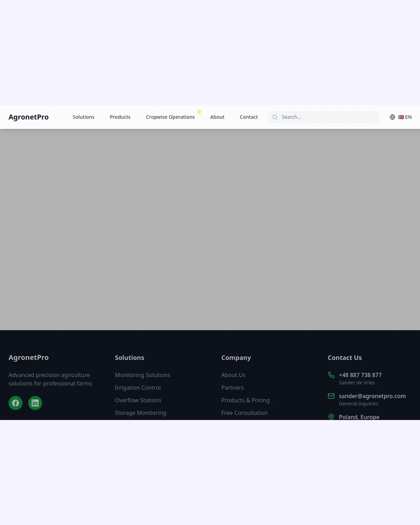Open the LinkedIn social icon in footer
Screen dimensions: 420x525
[35, 403]
